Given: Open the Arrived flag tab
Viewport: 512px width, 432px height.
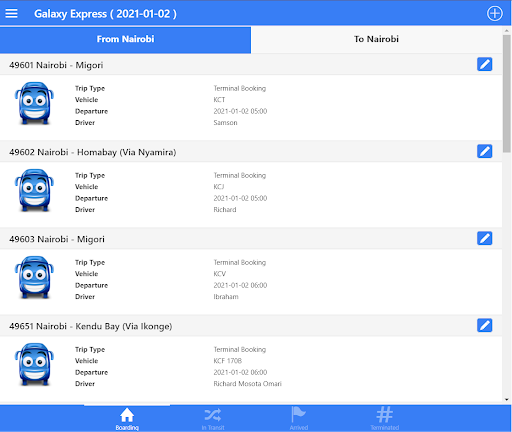Looking at the screenshot, I should pos(299,419).
